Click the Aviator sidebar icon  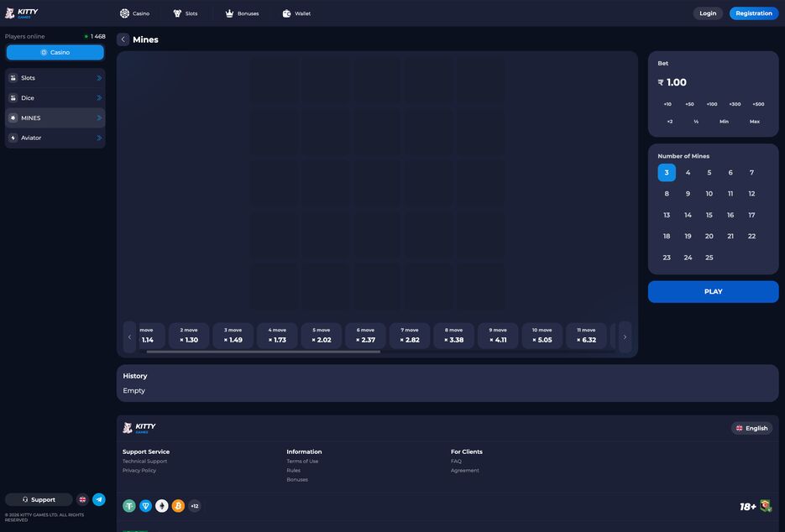click(x=13, y=138)
